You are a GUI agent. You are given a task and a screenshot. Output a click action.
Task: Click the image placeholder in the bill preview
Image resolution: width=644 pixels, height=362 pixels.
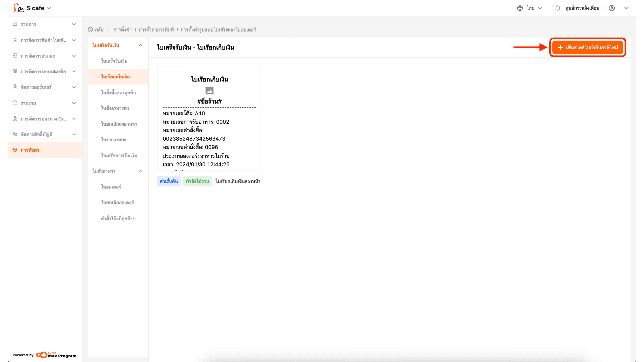coord(209,90)
